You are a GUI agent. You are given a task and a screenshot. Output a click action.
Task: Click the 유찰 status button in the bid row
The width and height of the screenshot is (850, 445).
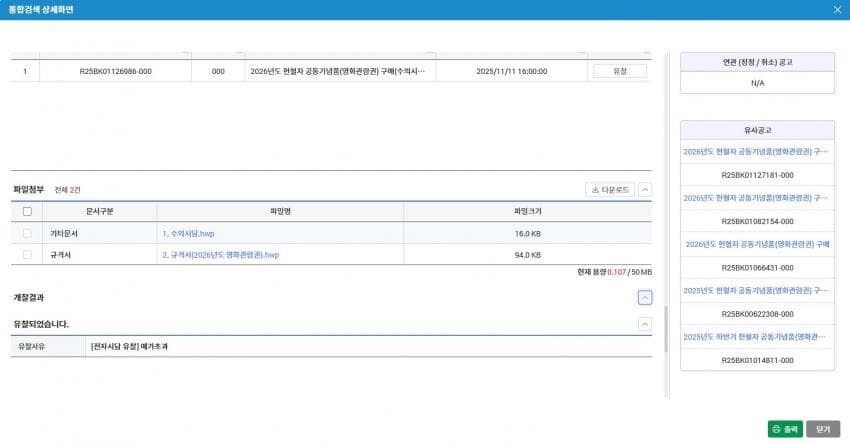pos(619,71)
